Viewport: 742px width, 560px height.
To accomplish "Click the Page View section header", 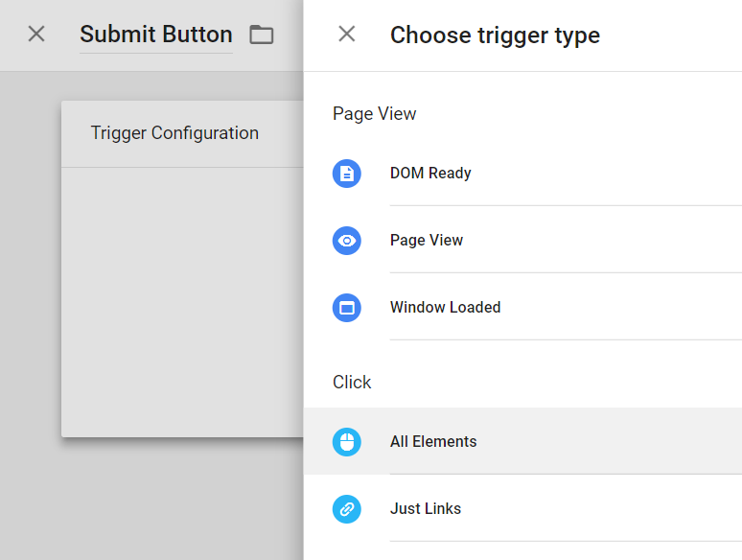I will [x=375, y=114].
